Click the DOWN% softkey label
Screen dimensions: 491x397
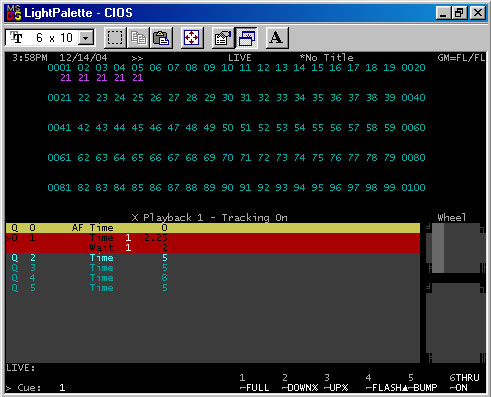point(300,388)
